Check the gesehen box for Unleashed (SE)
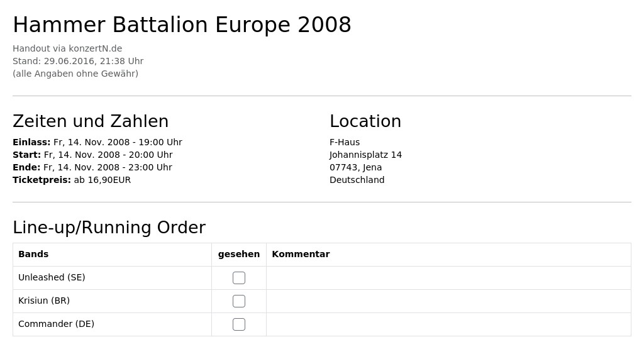The image size is (644, 359). [x=238, y=278]
